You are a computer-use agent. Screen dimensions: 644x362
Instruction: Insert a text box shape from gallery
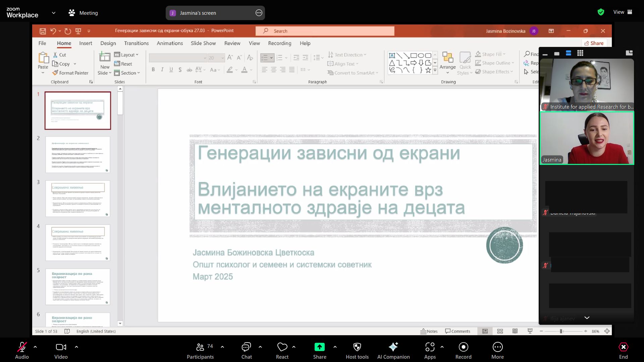[x=392, y=55]
